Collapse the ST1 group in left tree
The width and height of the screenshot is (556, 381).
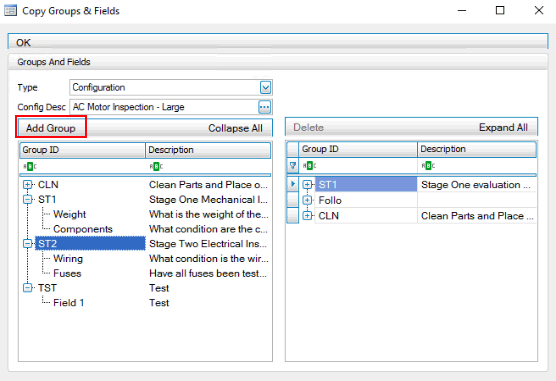click(27, 199)
